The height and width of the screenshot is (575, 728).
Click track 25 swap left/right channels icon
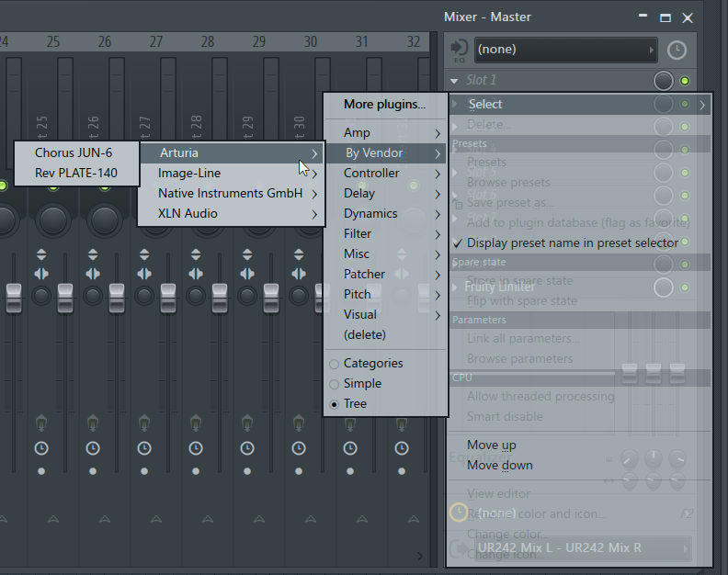41,274
